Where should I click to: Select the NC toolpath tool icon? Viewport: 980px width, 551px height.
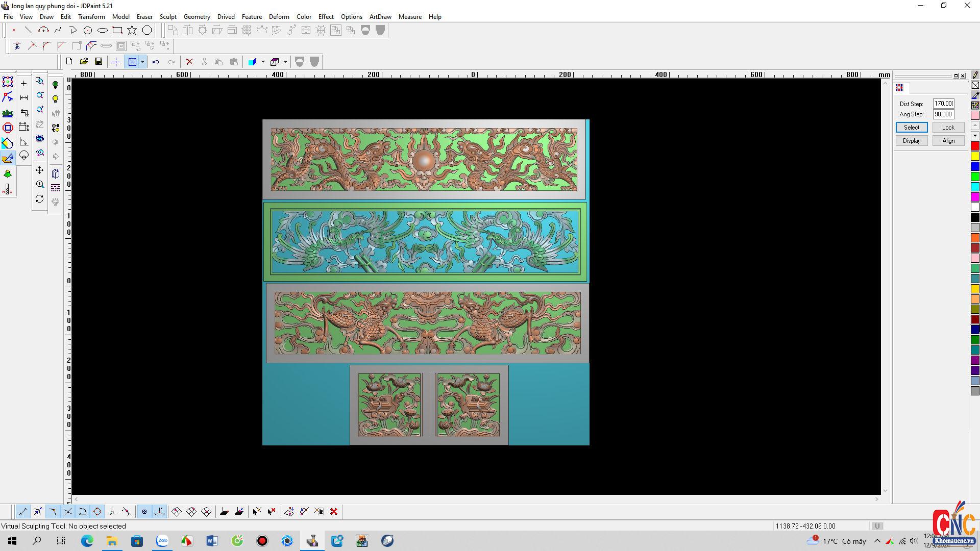point(8,190)
